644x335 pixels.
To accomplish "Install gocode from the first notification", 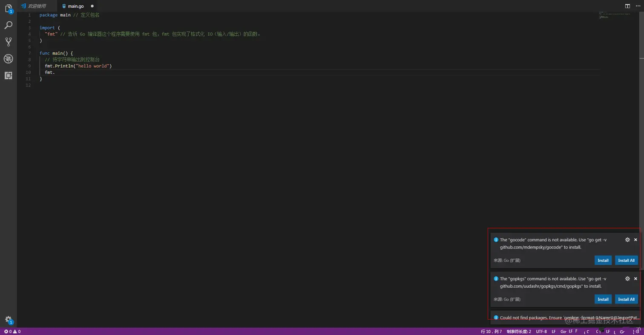I will click(x=603, y=260).
